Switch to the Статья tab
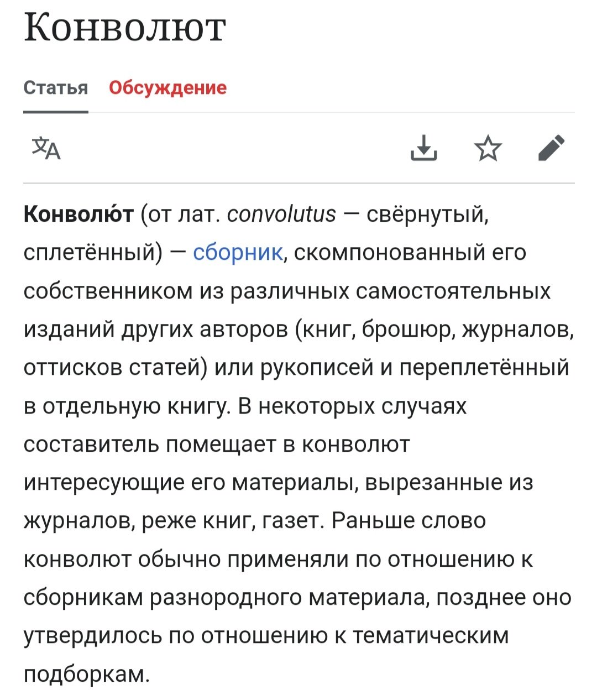Screen dimensions: 597x700 pos(56,88)
